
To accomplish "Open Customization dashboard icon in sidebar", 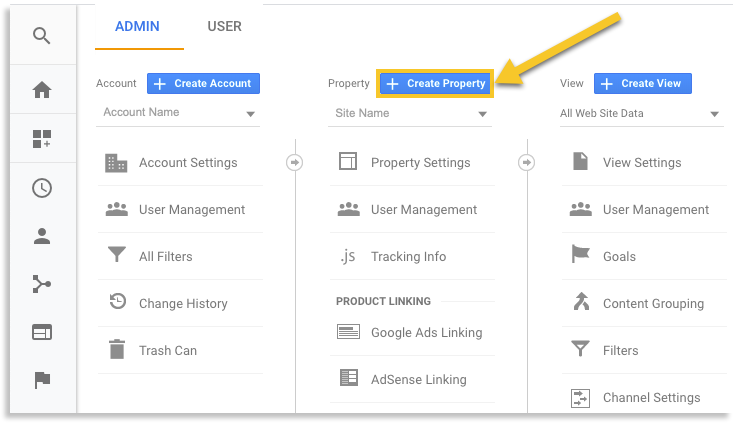I will click(41, 139).
